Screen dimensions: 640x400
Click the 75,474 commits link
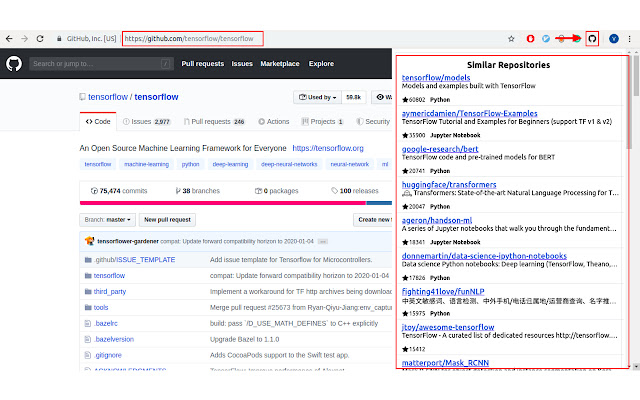[x=119, y=191]
